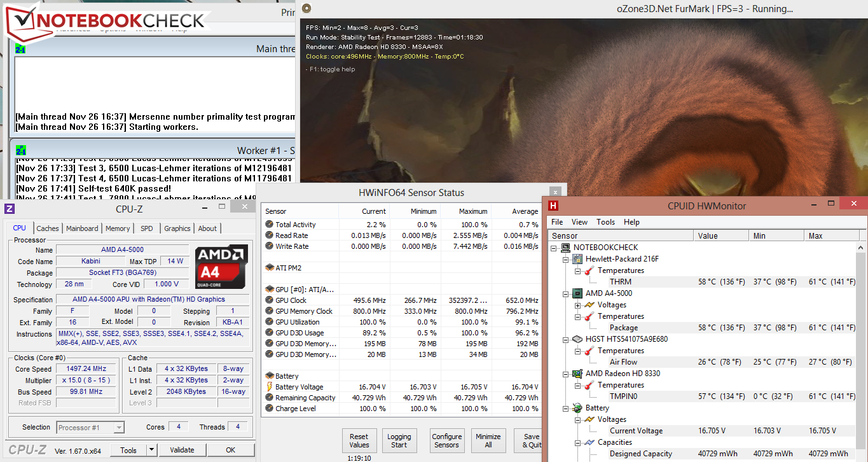Click the Minimize All button
Viewport: 868px width, 462px height.
coord(488,441)
